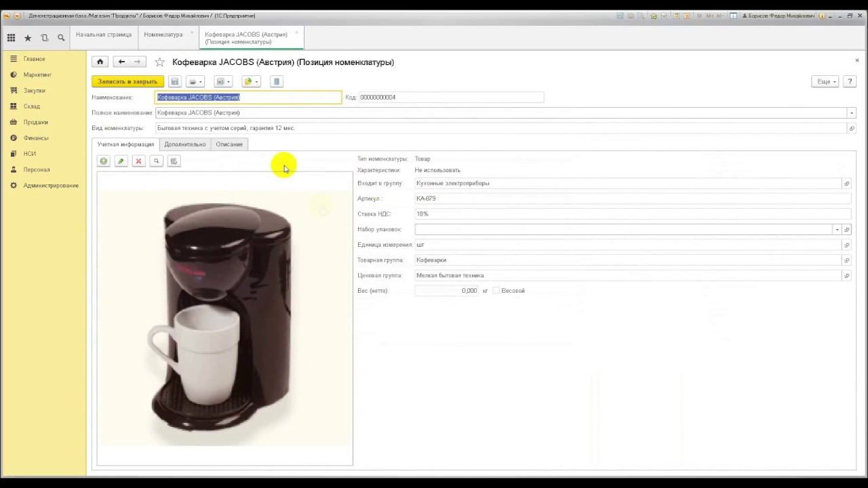Open the calendar icon in title bar

[x=686, y=16]
